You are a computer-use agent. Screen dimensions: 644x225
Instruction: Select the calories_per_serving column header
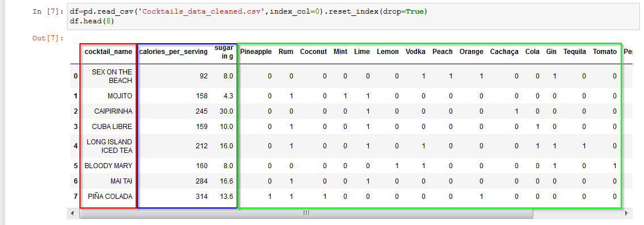point(173,52)
